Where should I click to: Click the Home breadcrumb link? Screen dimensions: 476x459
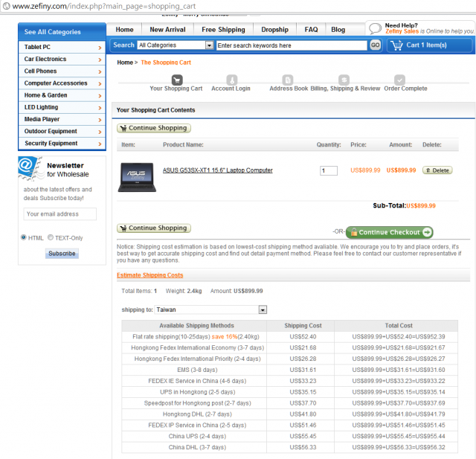(x=125, y=62)
